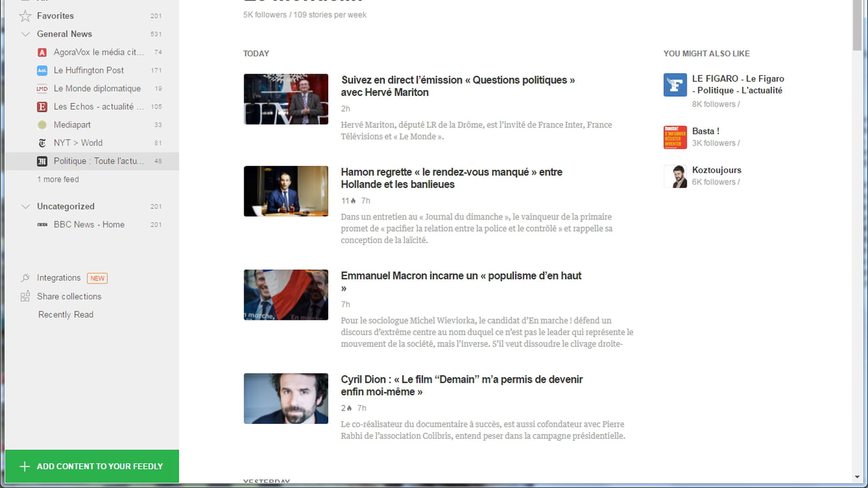868x488 pixels.
Task: Open Recently Read
Action: point(66,314)
